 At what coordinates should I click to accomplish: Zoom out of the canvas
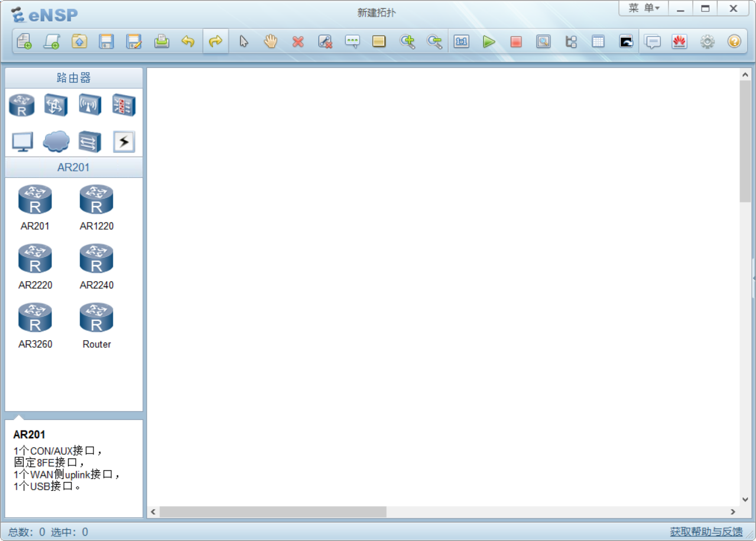tap(434, 42)
